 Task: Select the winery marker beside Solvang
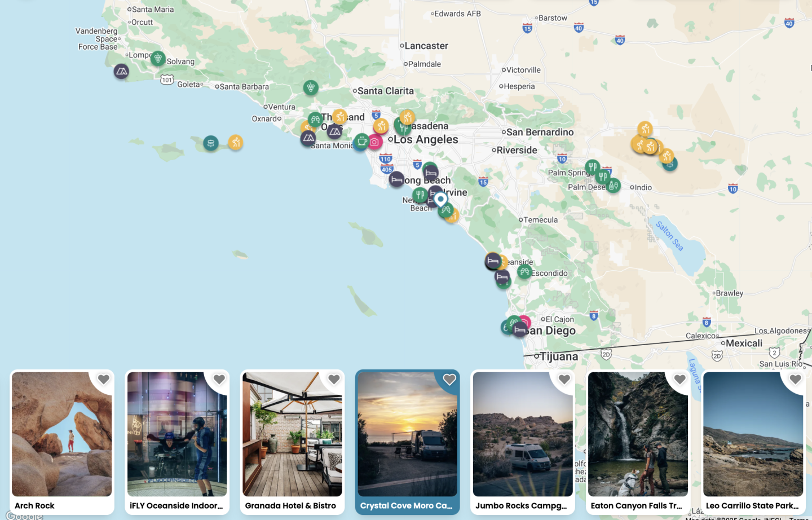(158, 58)
